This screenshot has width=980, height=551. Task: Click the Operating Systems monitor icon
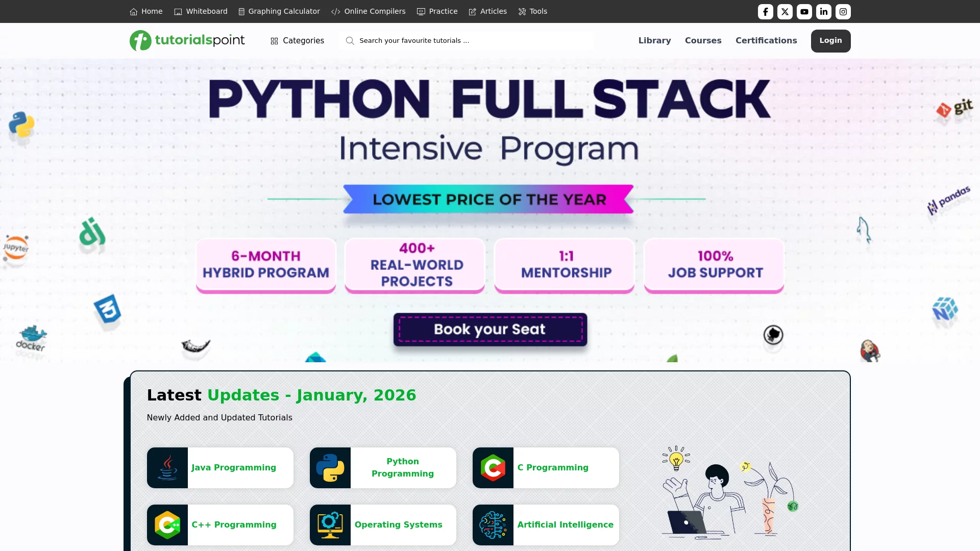pyautogui.click(x=330, y=525)
